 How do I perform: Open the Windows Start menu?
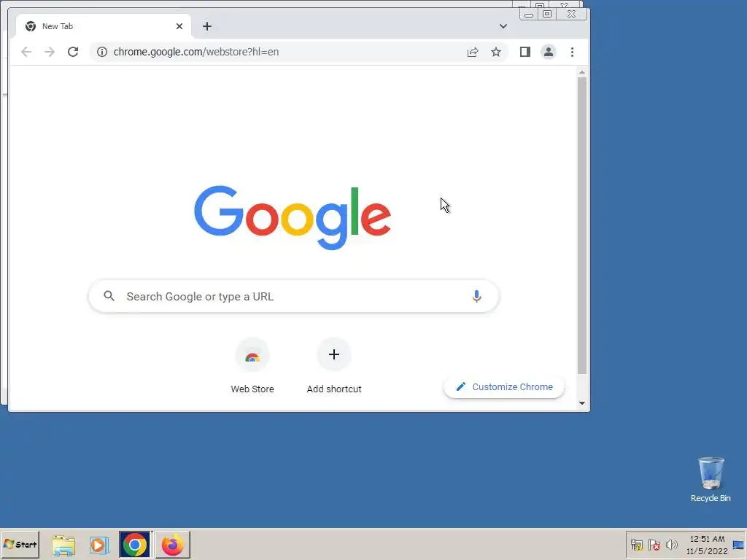[20, 544]
